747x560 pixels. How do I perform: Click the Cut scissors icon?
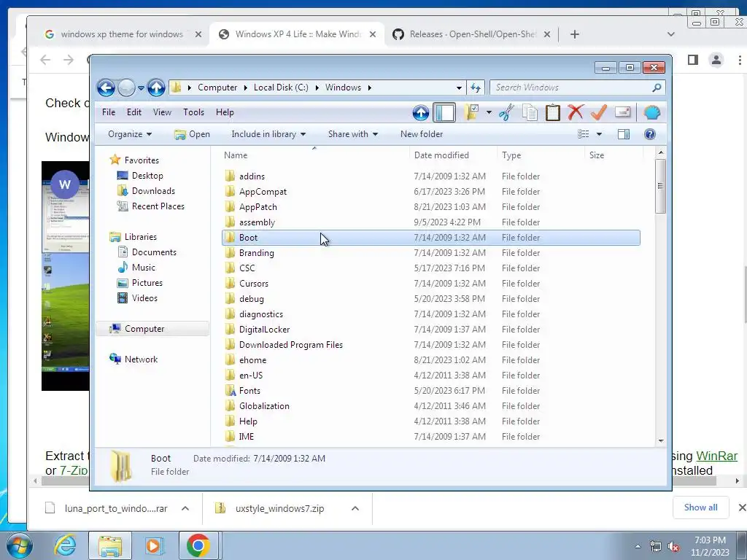506,113
